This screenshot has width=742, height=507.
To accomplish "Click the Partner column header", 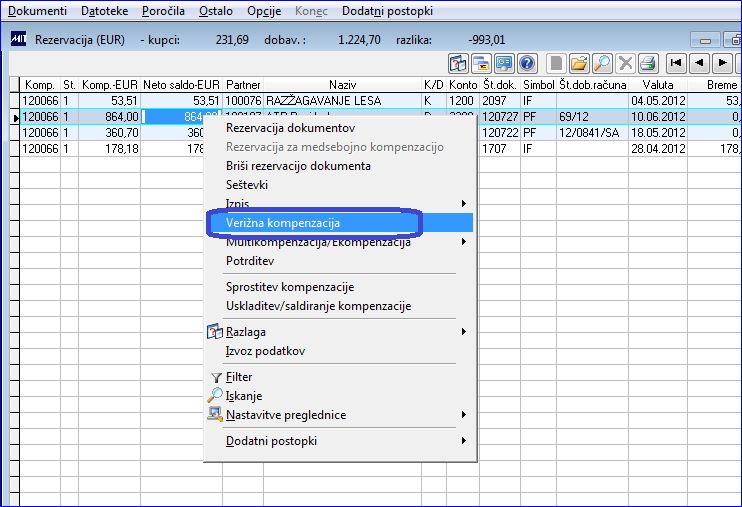I will tap(243, 85).
